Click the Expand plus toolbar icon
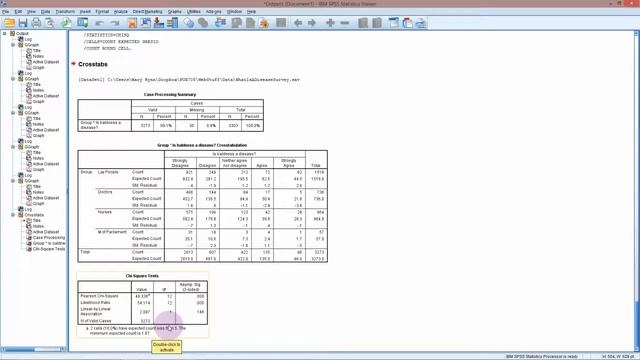 (x=330, y=23)
